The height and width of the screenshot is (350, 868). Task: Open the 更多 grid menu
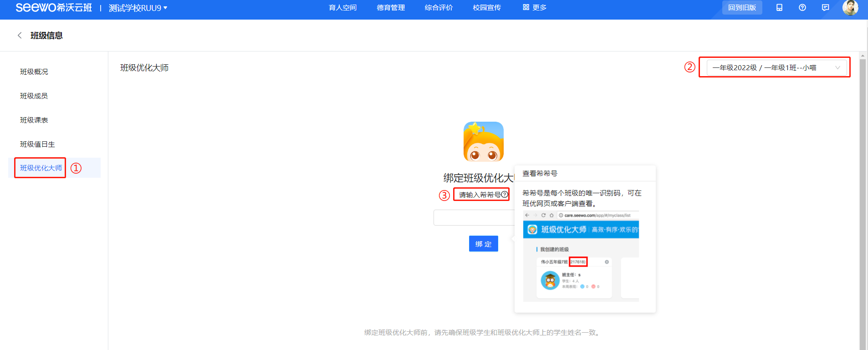point(535,8)
